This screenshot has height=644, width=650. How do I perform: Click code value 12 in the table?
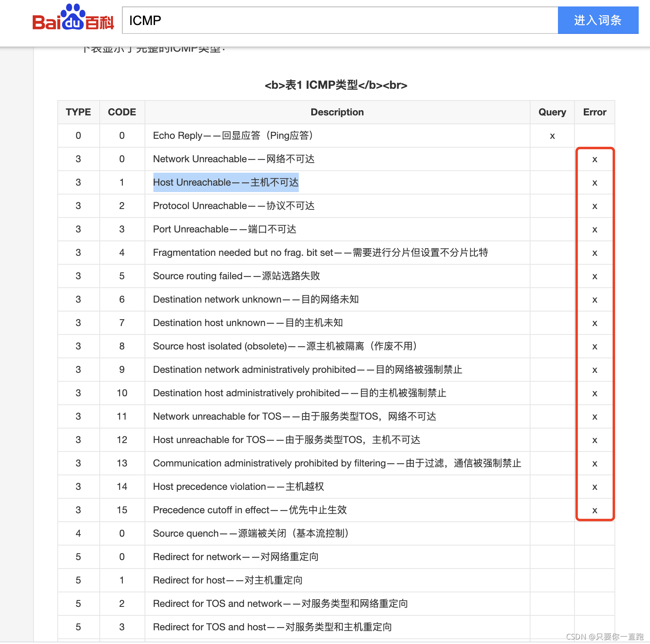[122, 440]
